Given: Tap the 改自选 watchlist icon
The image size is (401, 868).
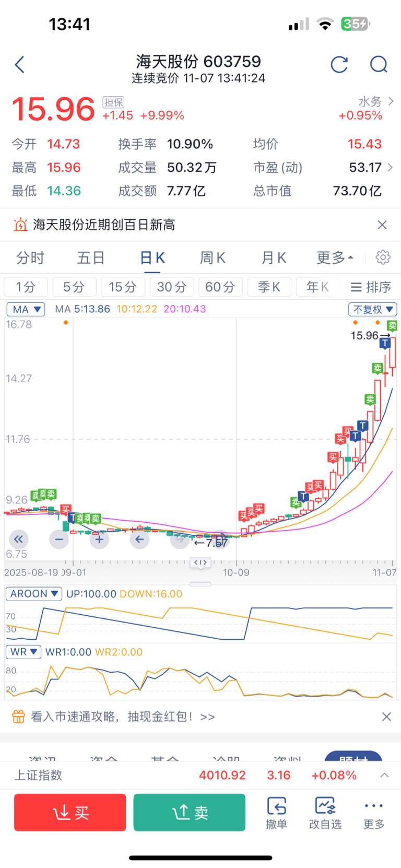Looking at the screenshot, I should pyautogui.click(x=325, y=813).
